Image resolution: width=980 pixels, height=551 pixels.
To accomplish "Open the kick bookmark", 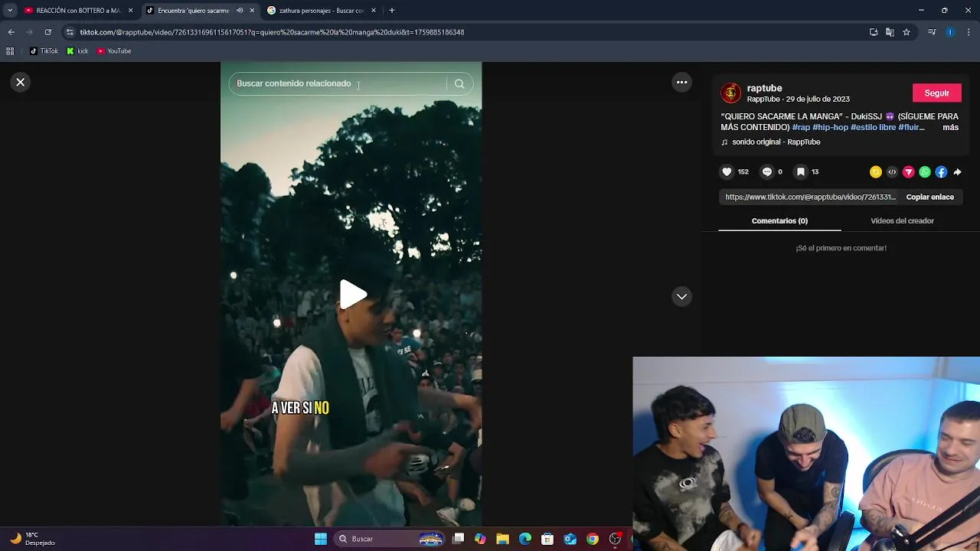I will point(77,51).
